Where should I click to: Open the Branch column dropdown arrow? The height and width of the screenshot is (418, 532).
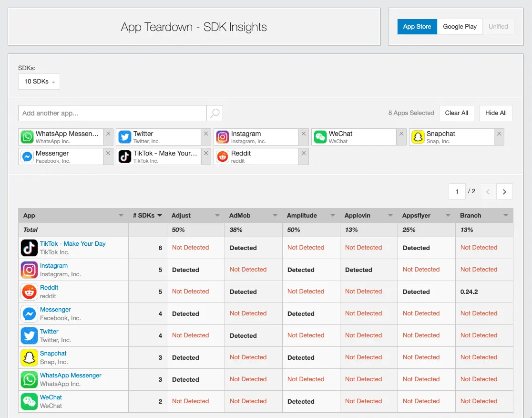click(505, 216)
